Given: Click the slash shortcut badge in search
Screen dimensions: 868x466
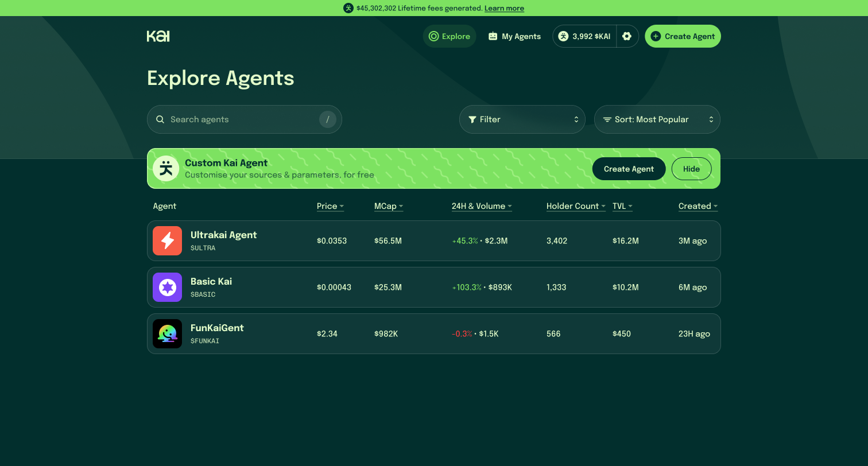Looking at the screenshot, I should [328, 119].
